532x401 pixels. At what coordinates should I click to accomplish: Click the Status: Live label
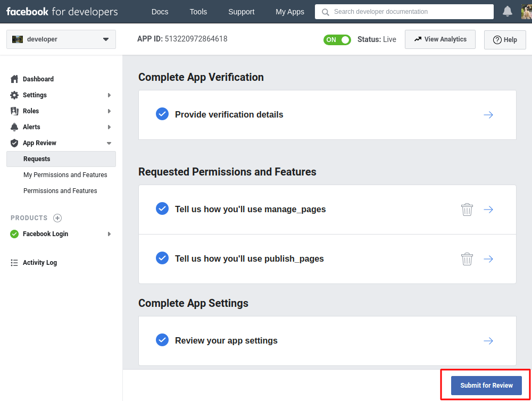pyautogui.click(x=377, y=39)
